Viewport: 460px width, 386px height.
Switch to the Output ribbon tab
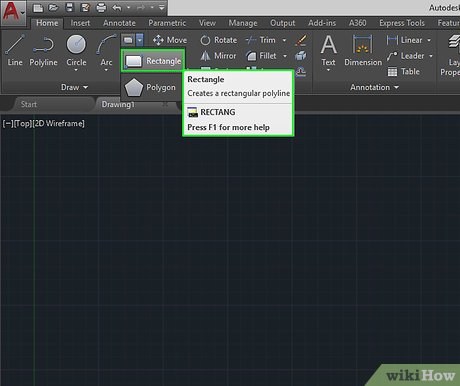pyautogui.click(x=283, y=23)
